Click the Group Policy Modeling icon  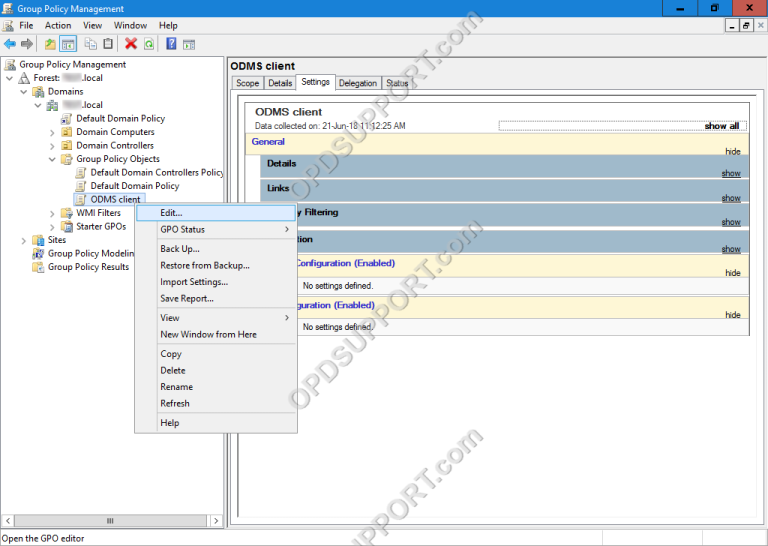coord(38,254)
